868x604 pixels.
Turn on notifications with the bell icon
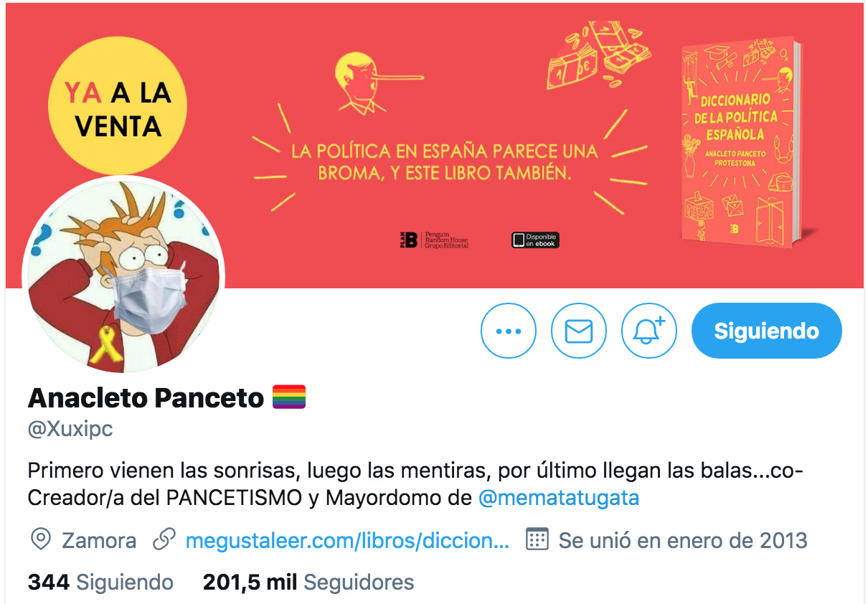(x=648, y=331)
